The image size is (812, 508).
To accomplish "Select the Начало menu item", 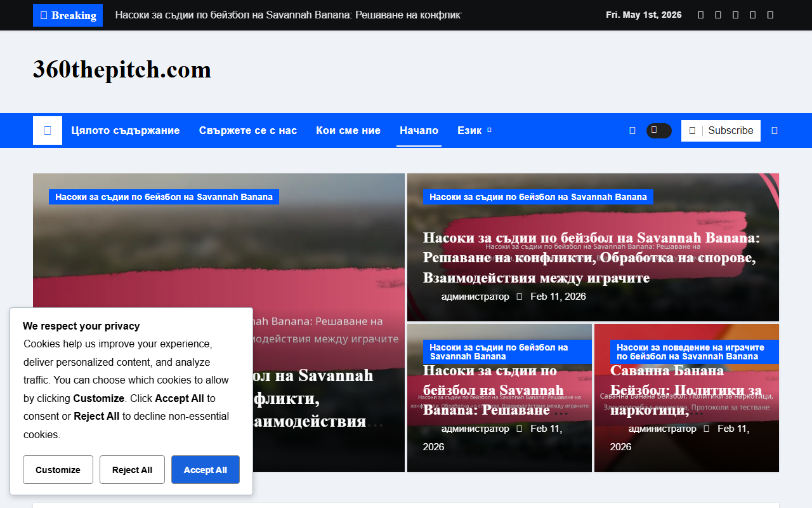I will [x=419, y=130].
